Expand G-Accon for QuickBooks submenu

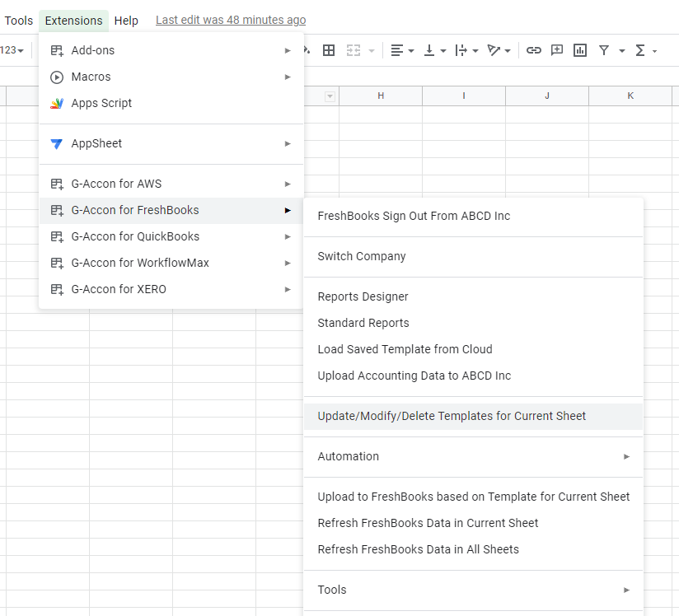pyautogui.click(x=171, y=236)
